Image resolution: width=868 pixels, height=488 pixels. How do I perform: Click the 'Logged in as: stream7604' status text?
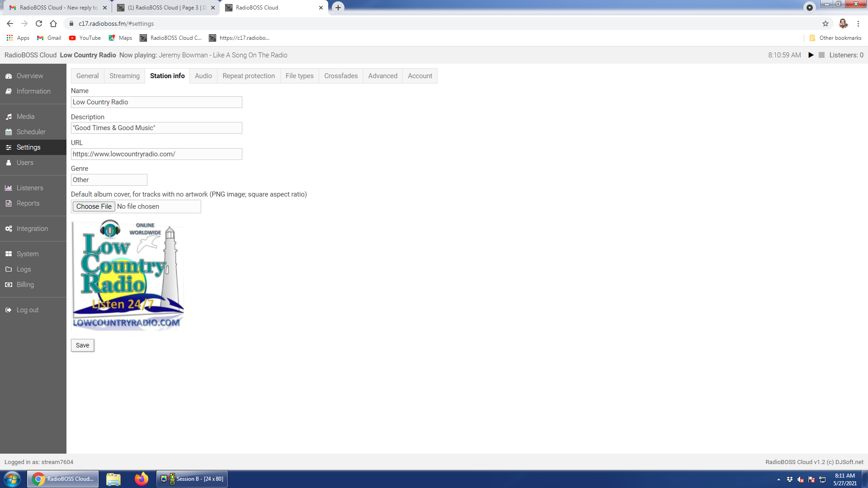coord(39,462)
